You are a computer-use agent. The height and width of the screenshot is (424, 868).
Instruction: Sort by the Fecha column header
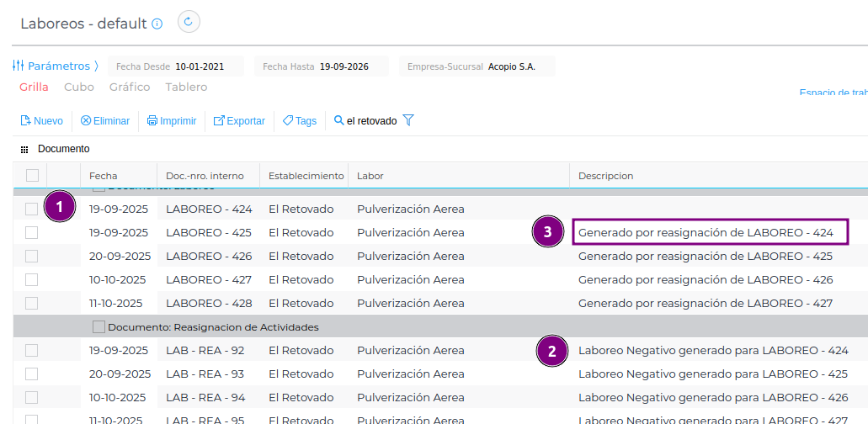[103, 176]
